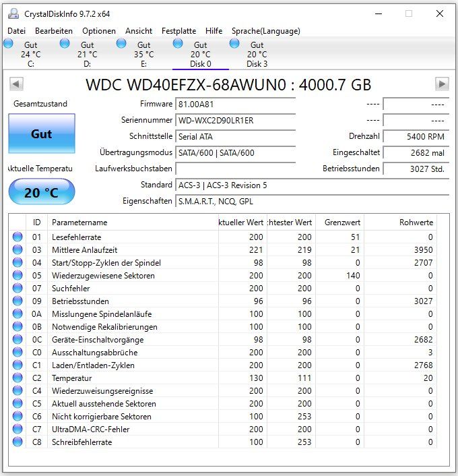Click status icon of C2 Temperatur row
Viewport: 458px width, 476px height.
(18, 378)
